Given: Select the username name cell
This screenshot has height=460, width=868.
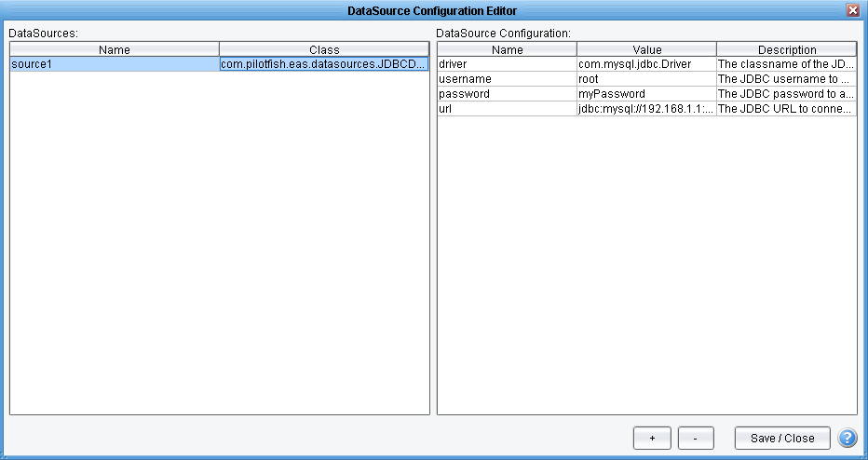Looking at the screenshot, I should click(x=507, y=79).
